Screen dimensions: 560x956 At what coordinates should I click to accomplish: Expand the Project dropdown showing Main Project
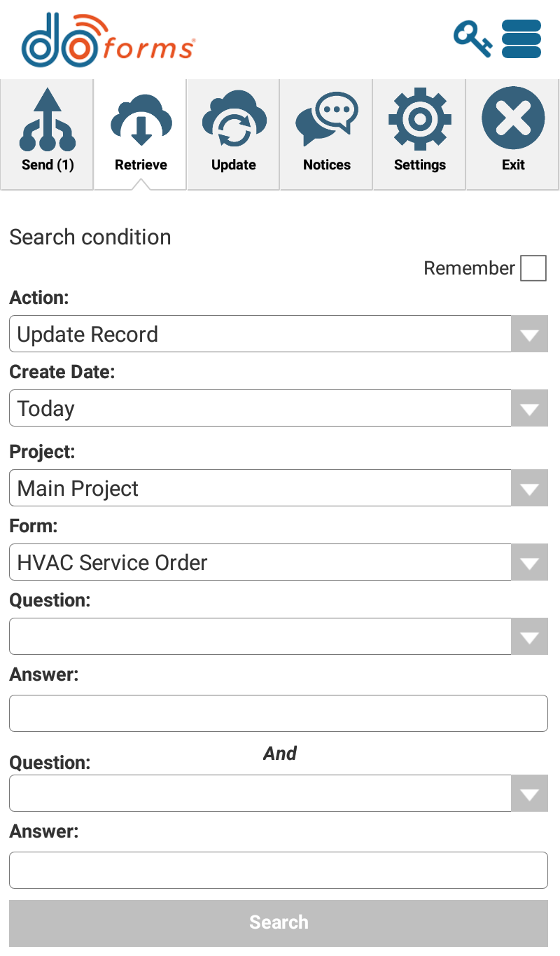[279, 488]
